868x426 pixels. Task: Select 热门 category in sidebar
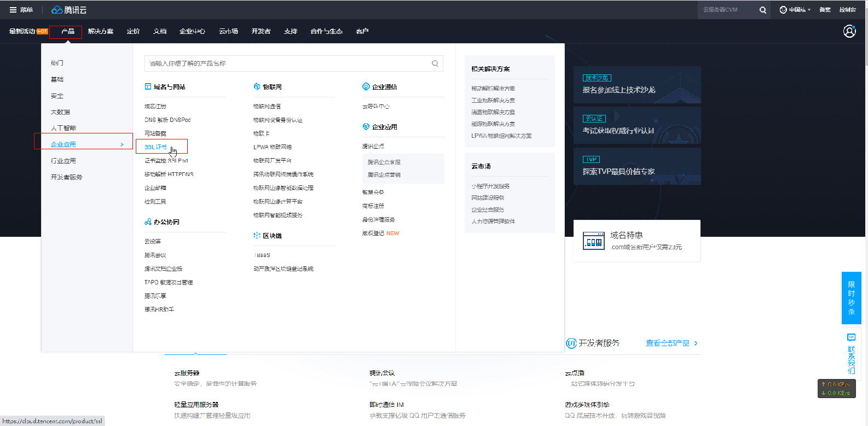pos(57,63)
